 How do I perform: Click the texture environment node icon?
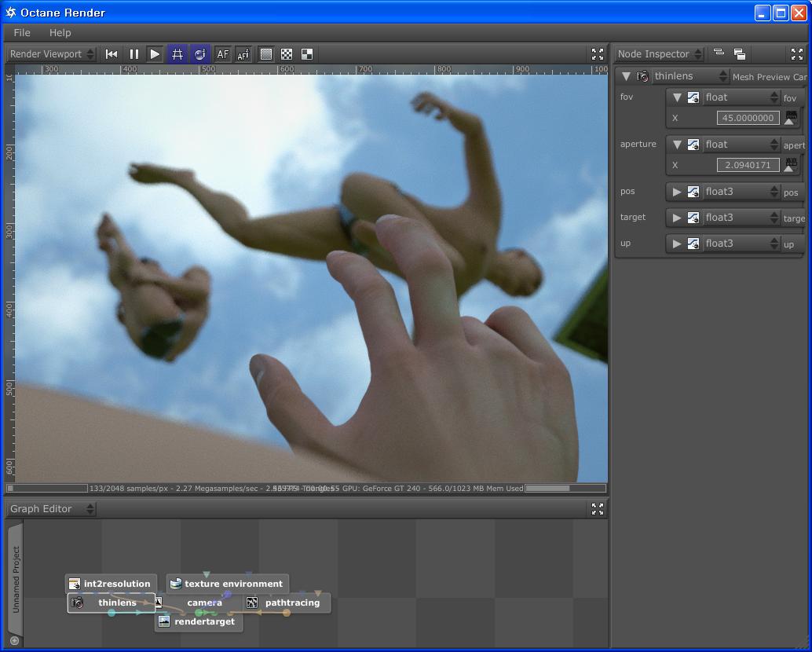pyautogui.click(x=176, y=584)
